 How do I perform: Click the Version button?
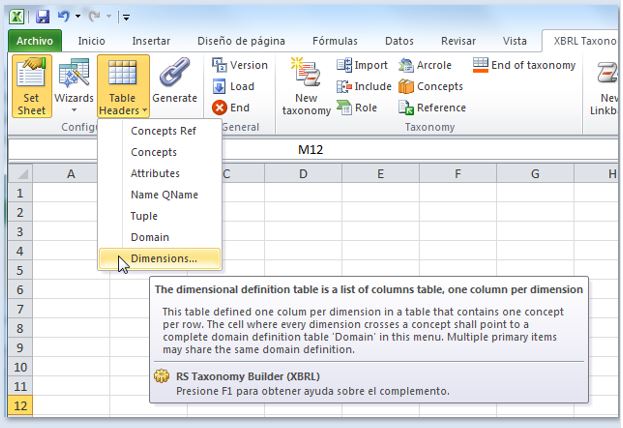(240, 65)
